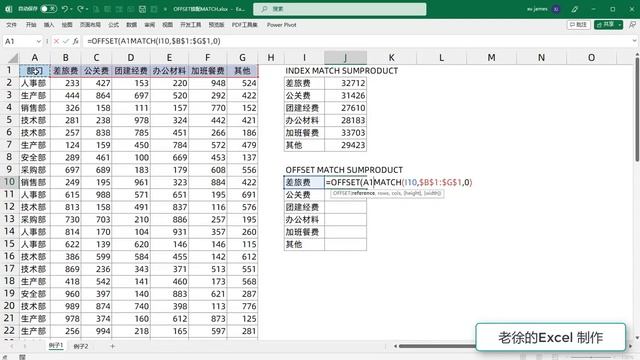Click the Save icon in quick access toolbar

coord(142,9)
